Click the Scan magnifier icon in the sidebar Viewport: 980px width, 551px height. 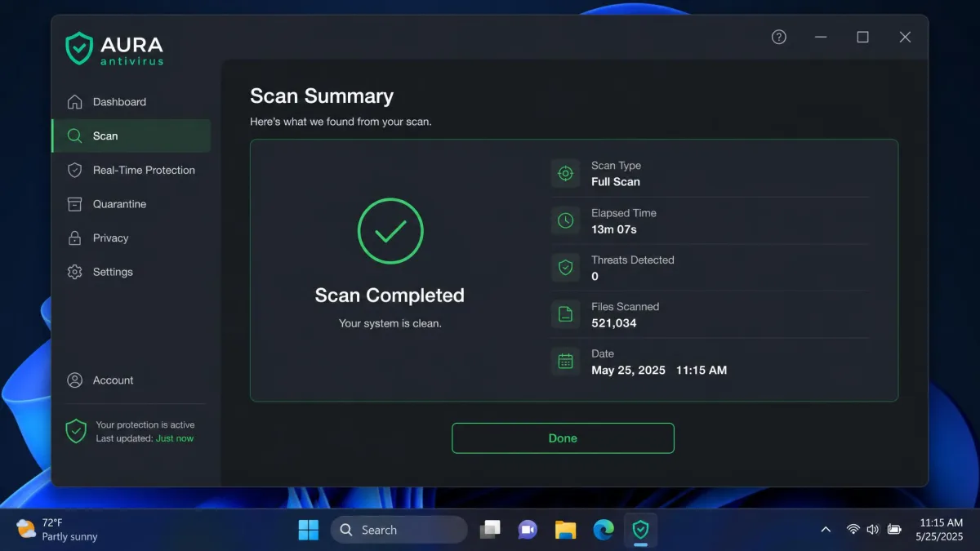click(74, 136)
